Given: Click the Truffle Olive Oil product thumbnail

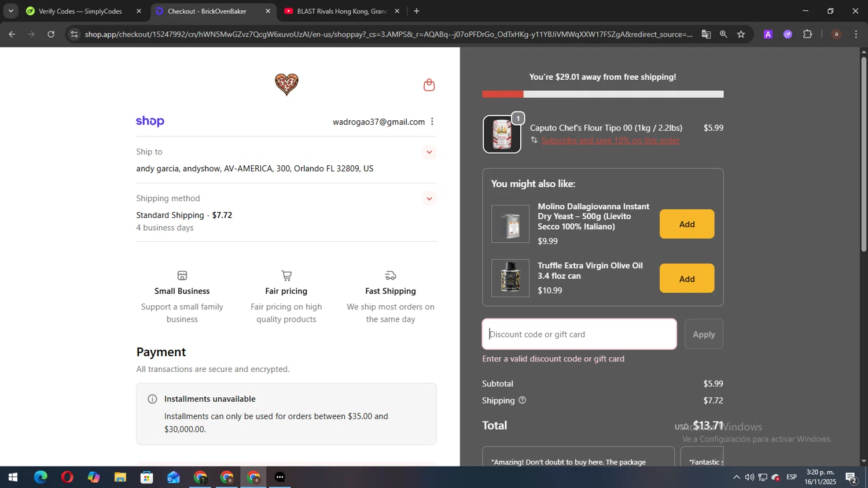Looking at the screenshot, I should (x=510, y=278).
